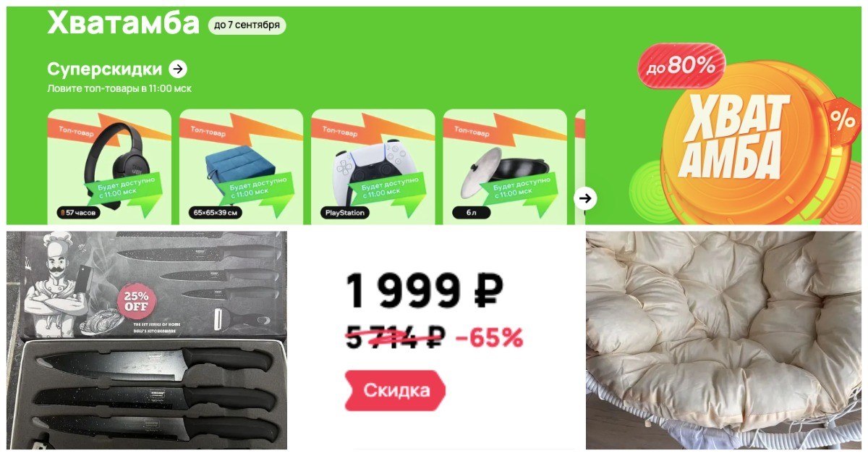
Task: Open the PlayStation controller product card
Action: coord(373,166)
